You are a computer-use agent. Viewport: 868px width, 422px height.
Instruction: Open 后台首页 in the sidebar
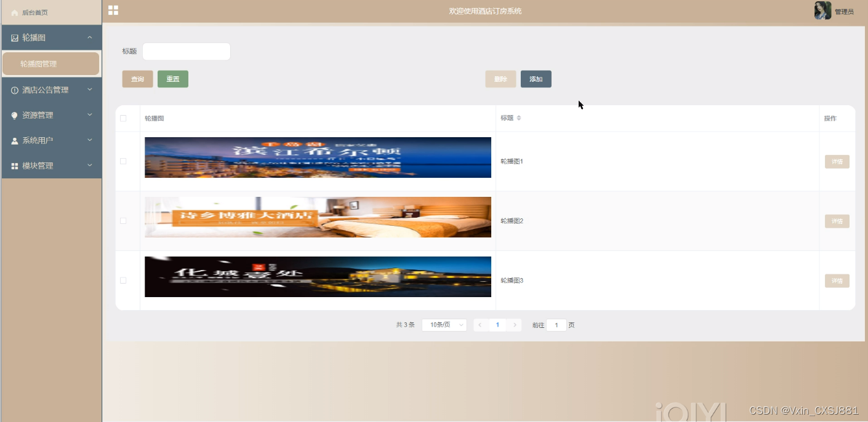click(x=51, y=12)
